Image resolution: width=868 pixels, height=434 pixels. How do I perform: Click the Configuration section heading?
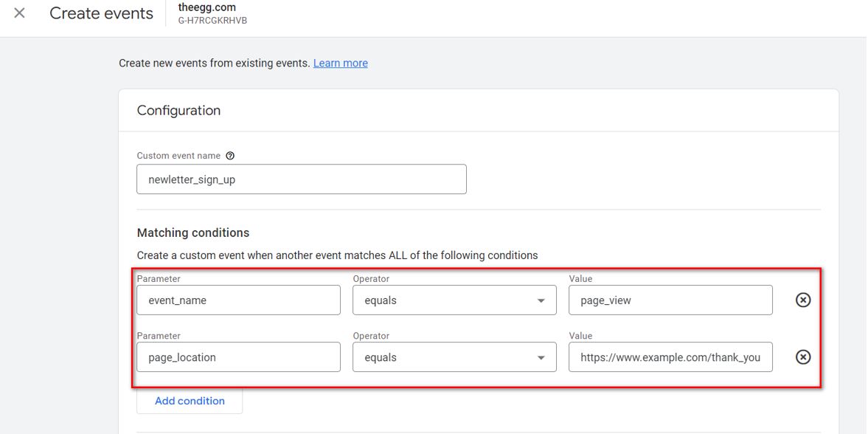tap(178, 111)
